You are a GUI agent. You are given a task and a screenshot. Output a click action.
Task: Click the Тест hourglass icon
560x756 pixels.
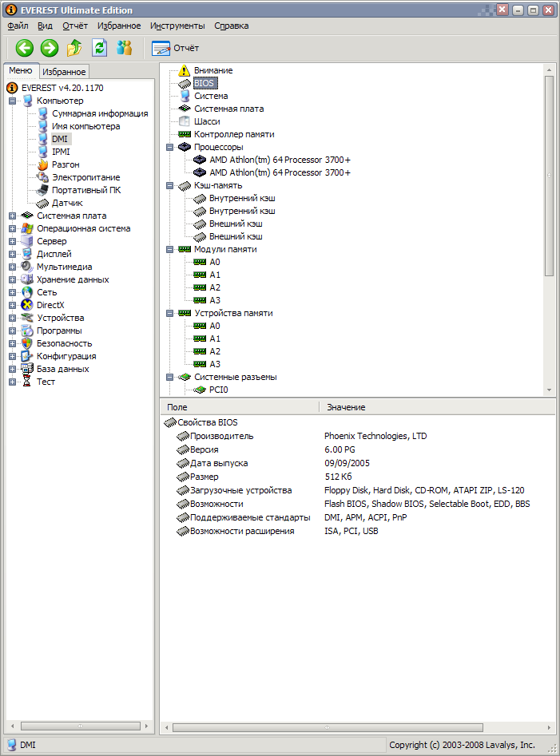pos(27,382)
